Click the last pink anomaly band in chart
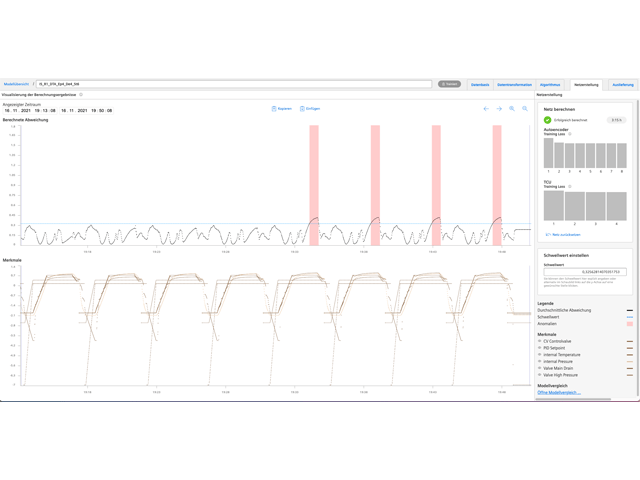 point(497,185)
